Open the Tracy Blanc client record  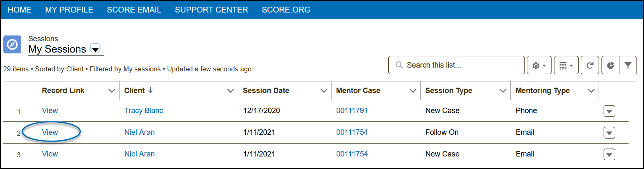click(144, 111)
